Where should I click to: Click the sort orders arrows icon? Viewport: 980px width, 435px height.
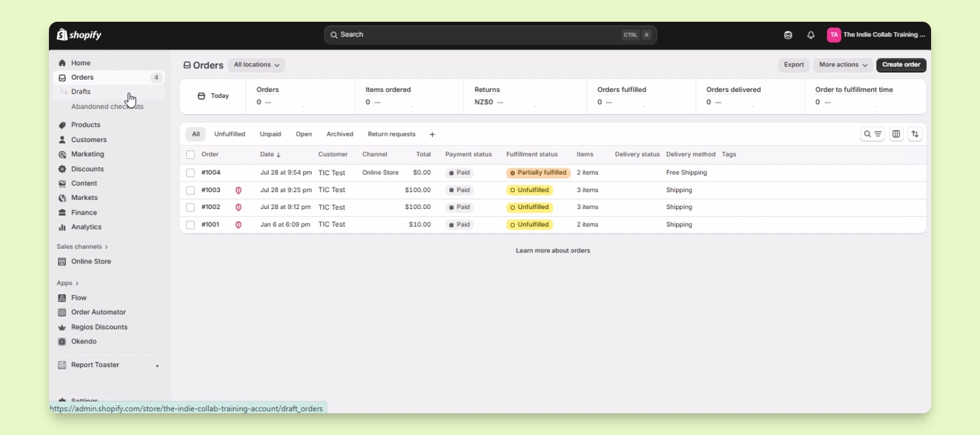point(915,134)
